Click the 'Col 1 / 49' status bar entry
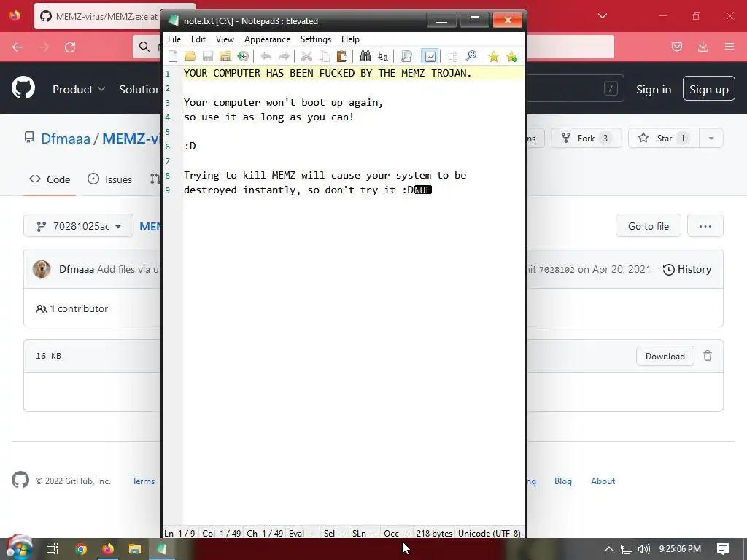The height and width of the screenshot is (560, 747). point(221,533)
